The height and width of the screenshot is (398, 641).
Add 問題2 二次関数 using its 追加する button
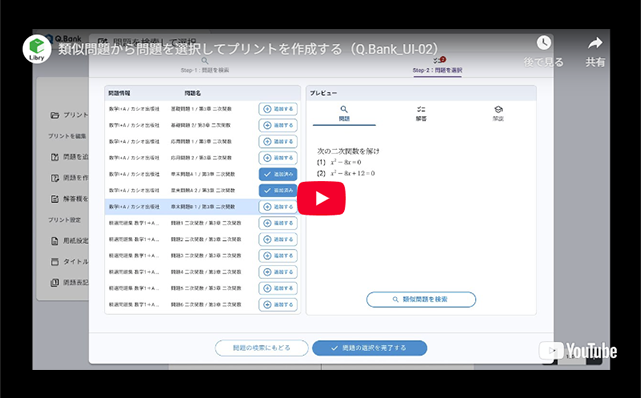coord(278,239)
